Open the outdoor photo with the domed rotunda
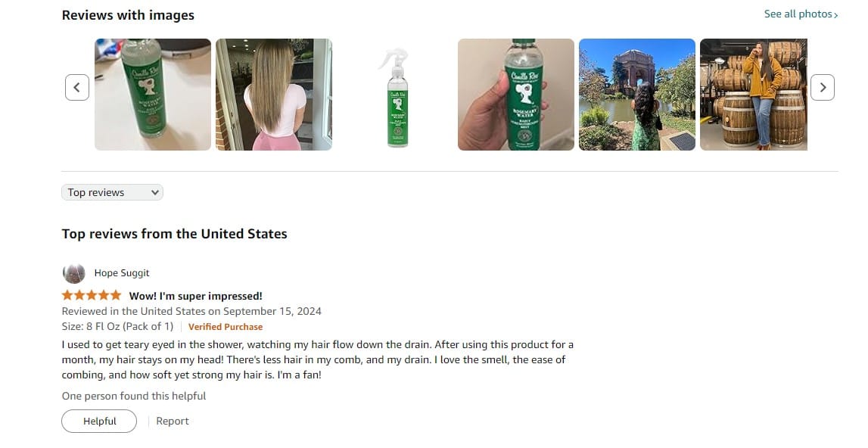868x448 pixels. (x=637, y=94)
